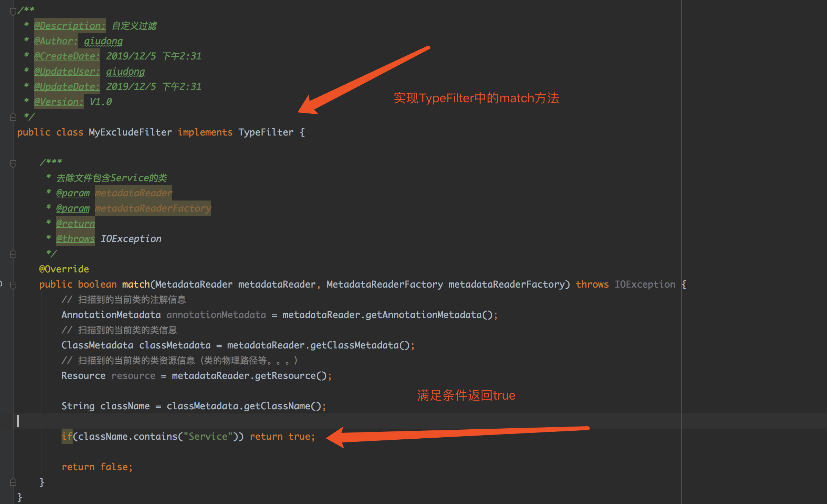Click the @Override annotation
Screen dimensions: 827x504
tap(64, 269)
